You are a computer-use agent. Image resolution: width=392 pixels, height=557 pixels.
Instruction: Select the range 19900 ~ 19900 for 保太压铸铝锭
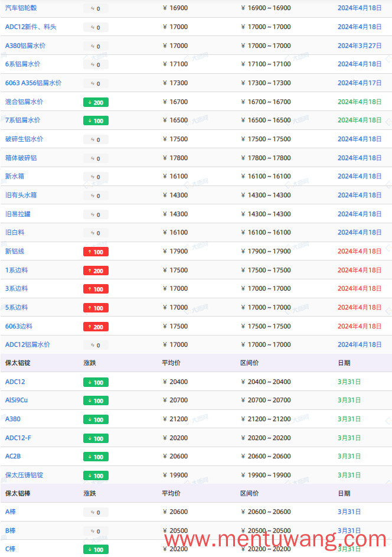click(266, 475)
